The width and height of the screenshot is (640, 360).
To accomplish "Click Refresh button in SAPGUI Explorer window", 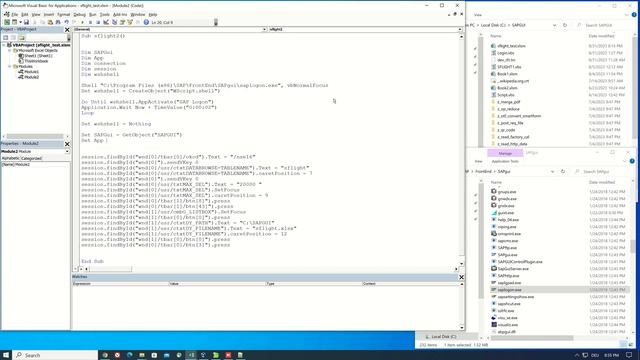I will click(x=565, y=25).
